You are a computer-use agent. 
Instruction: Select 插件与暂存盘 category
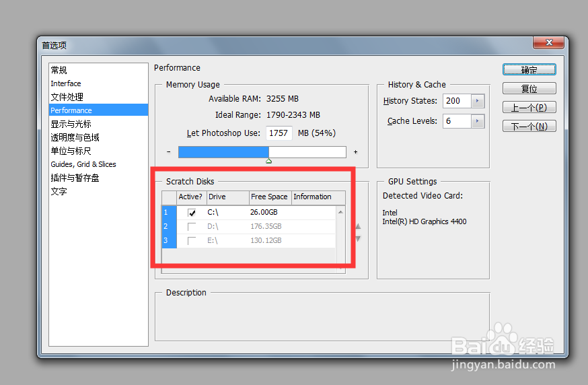tap(75, 178)
